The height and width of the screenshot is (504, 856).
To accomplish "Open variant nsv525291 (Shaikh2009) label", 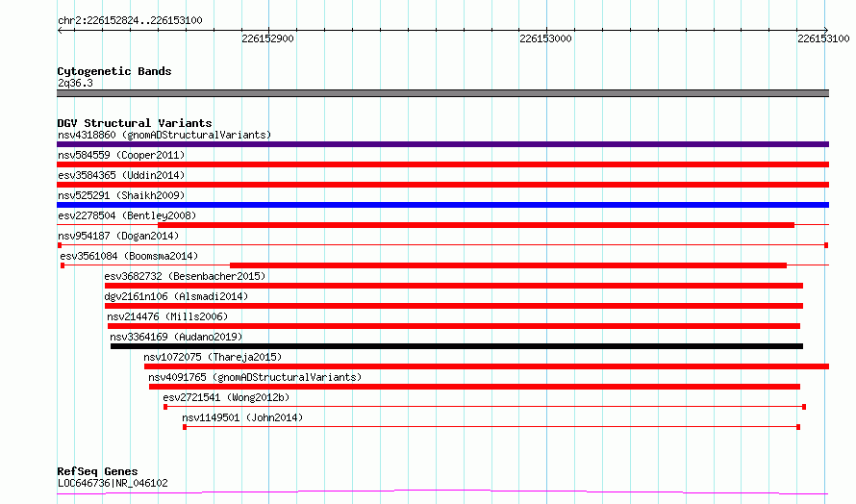I will (121, 195).
